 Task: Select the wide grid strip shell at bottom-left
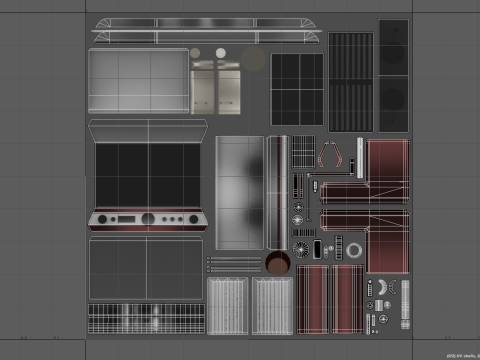click(x=147, y=319)
